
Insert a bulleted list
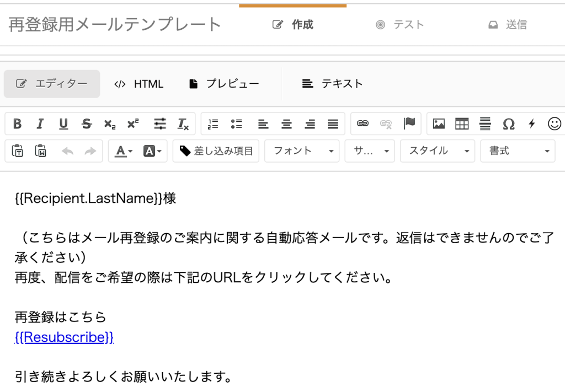point(237,124)
